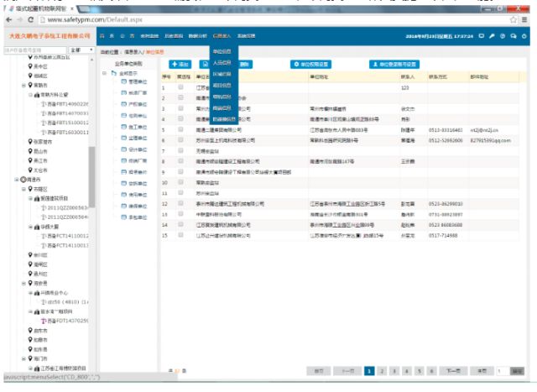The image size is (537, 392).
Task: Select 项目信息 in the dropdown menu
Action: coord(222,85)
